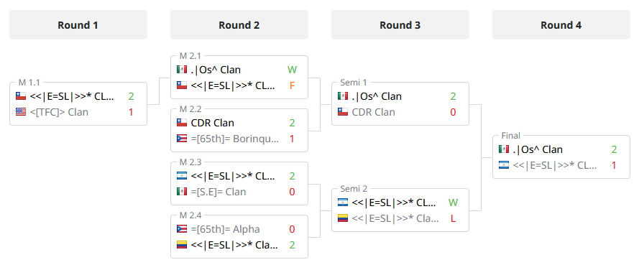Open .|Os^ Clan in the Final match

(537, 149)
